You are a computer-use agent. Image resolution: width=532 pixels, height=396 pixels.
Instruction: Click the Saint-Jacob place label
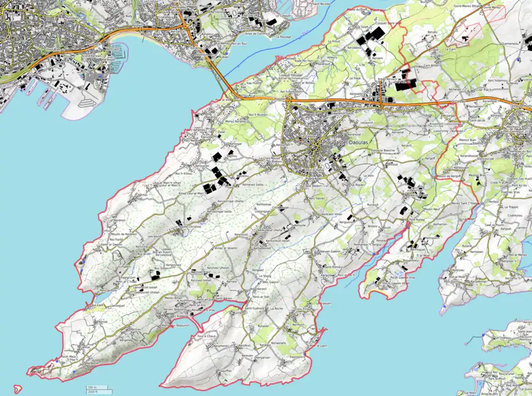click(x=477, y=121)
